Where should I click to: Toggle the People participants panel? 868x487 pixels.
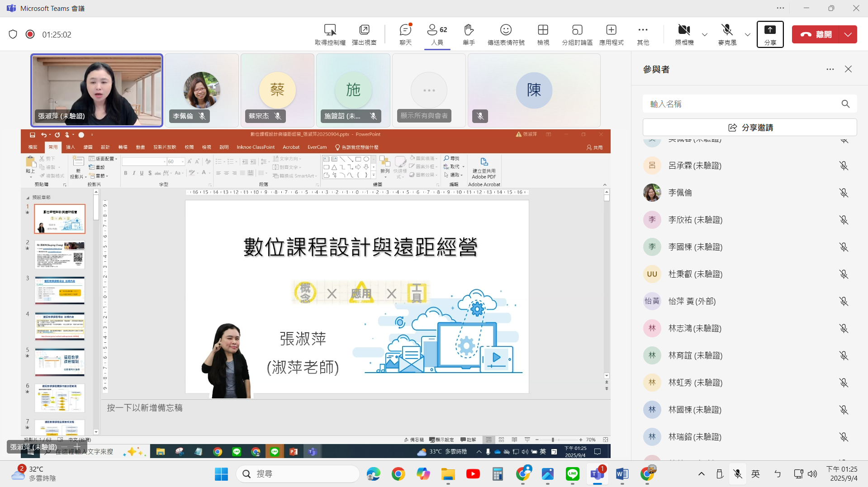(437, 34)
